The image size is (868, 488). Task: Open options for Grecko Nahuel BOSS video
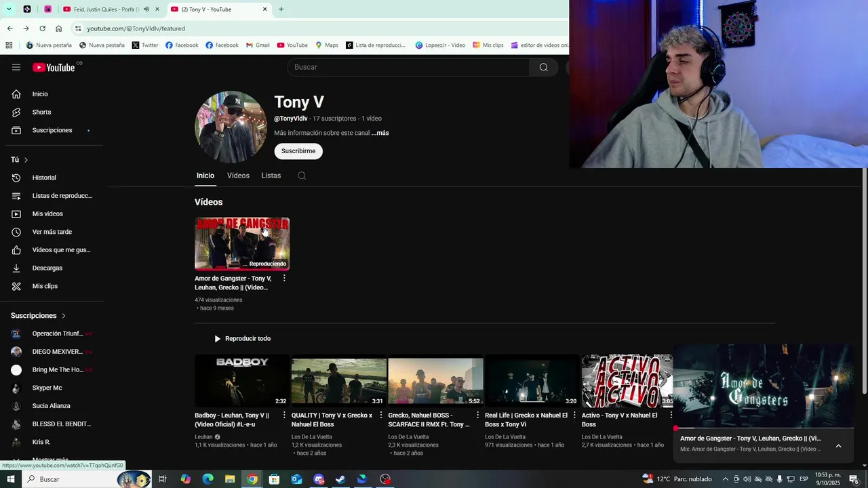[x=477, y=415]
